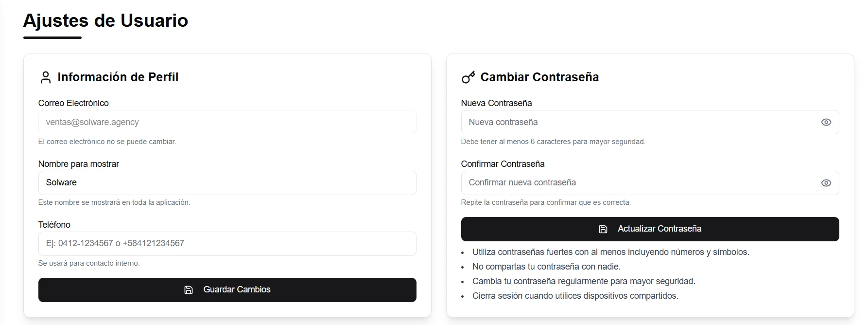
Task: Click the disabled Correo Electrónico email field
Action: (227, 122)
